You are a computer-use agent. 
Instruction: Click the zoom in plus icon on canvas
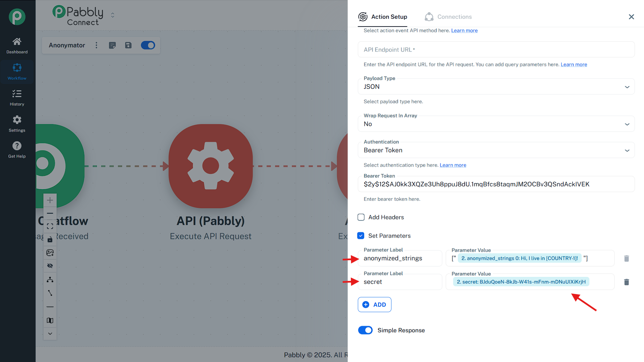(50, 200)
